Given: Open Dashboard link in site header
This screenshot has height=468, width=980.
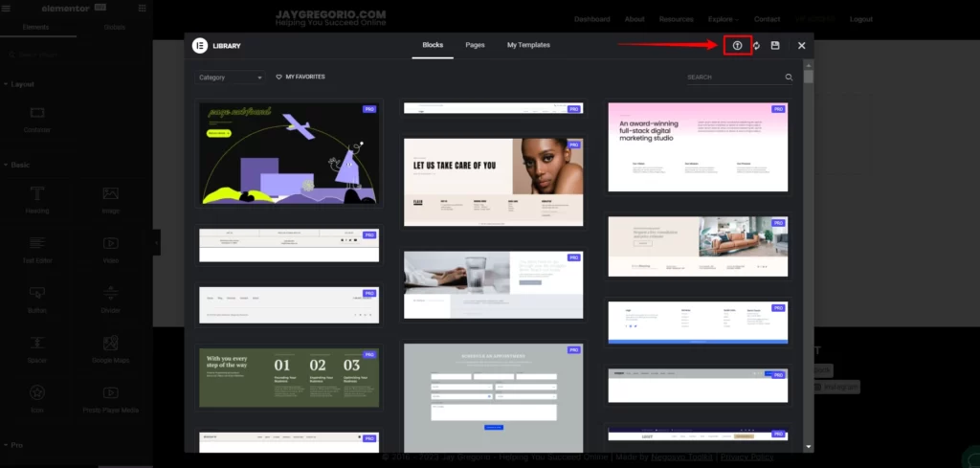Looking at the screenshot, I should tap(591, 19).
